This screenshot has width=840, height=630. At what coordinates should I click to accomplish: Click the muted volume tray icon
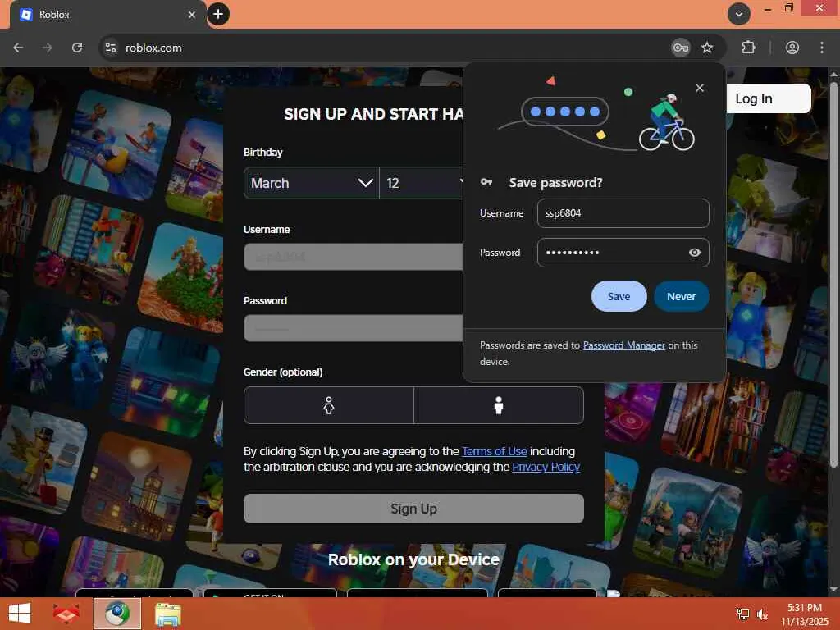pos(762,614)
